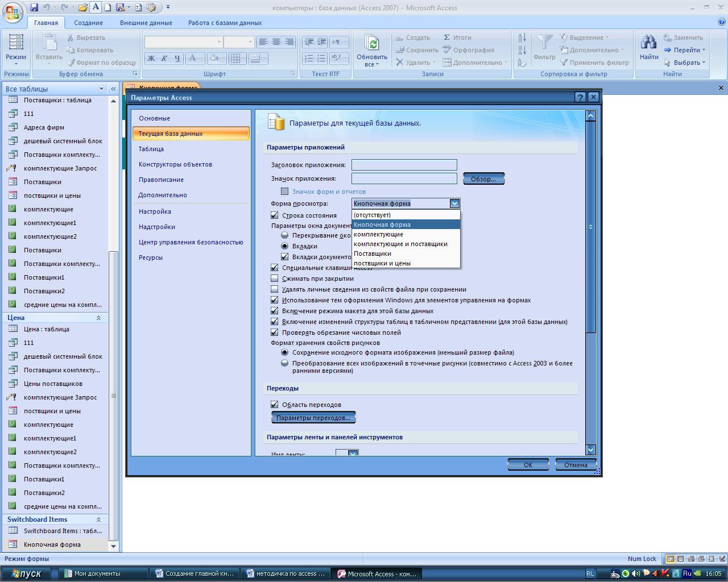Open Все таблицы navigation pane dropdown
This screenshot has width=728, height=582.
(x=102, y=89)
